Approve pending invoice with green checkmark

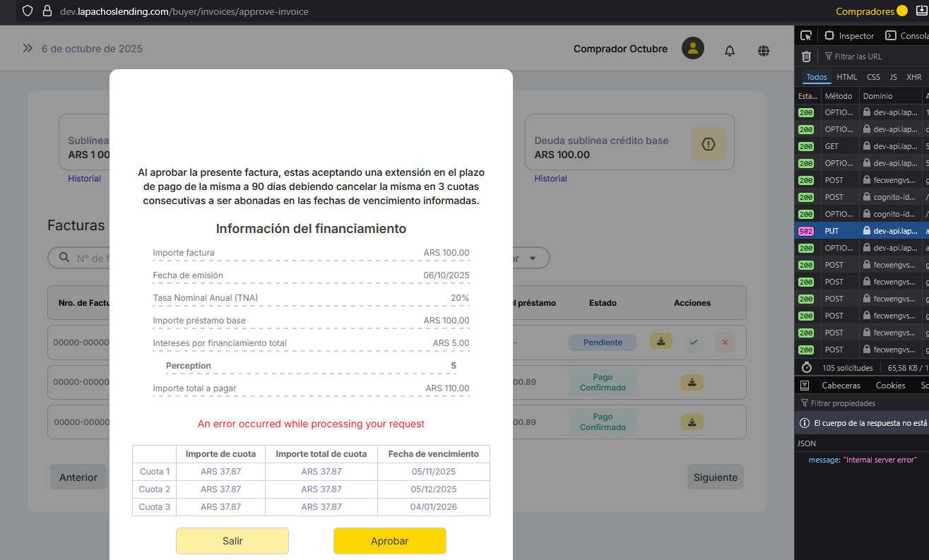click(x=694, y=342)
